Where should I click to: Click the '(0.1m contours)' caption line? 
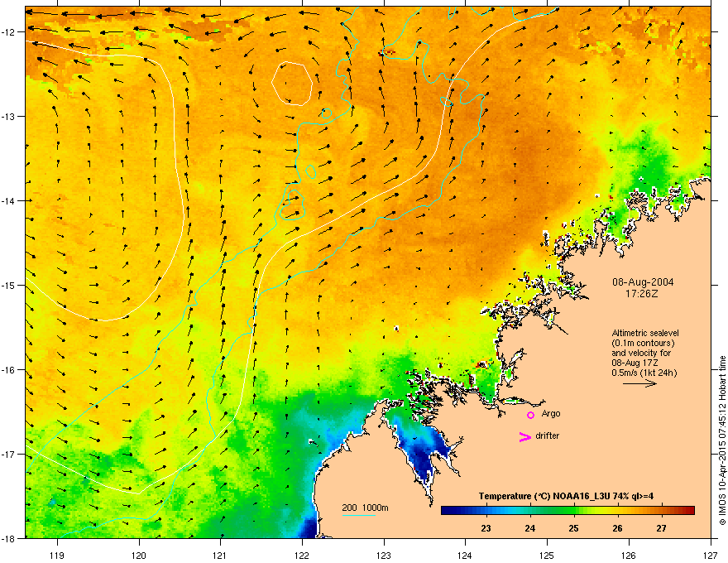pyautogui.click(x=643, y=343)
